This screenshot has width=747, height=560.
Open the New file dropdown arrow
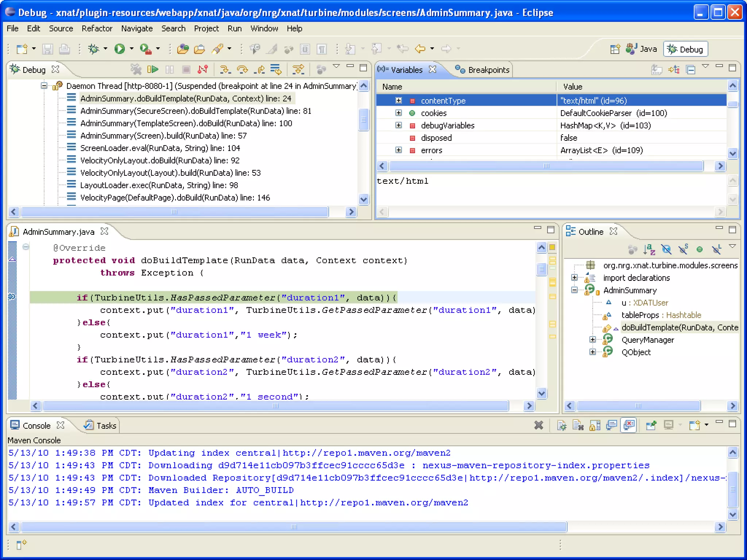[x=34, y=48]
